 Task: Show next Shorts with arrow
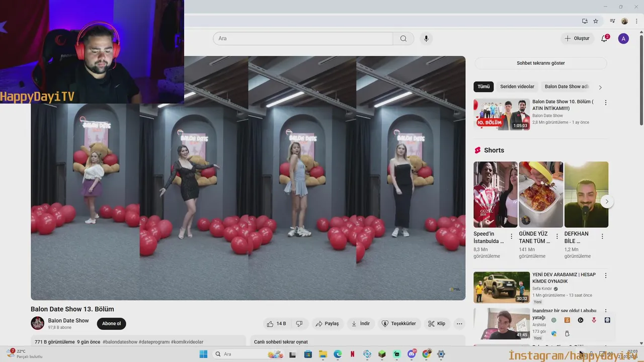607,202
